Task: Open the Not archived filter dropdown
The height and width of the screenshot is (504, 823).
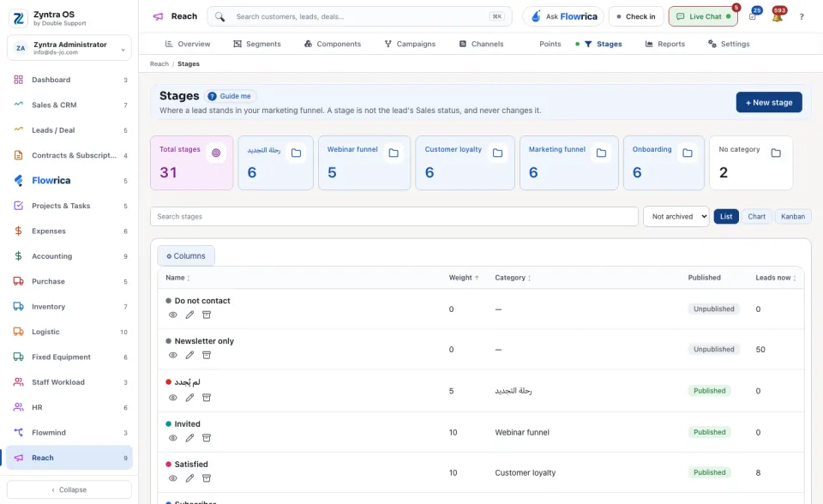Action: [676, 216]
